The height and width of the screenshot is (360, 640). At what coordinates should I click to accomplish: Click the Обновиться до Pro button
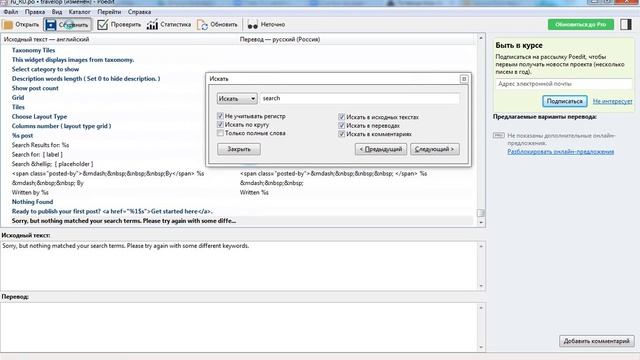[580, 24]
